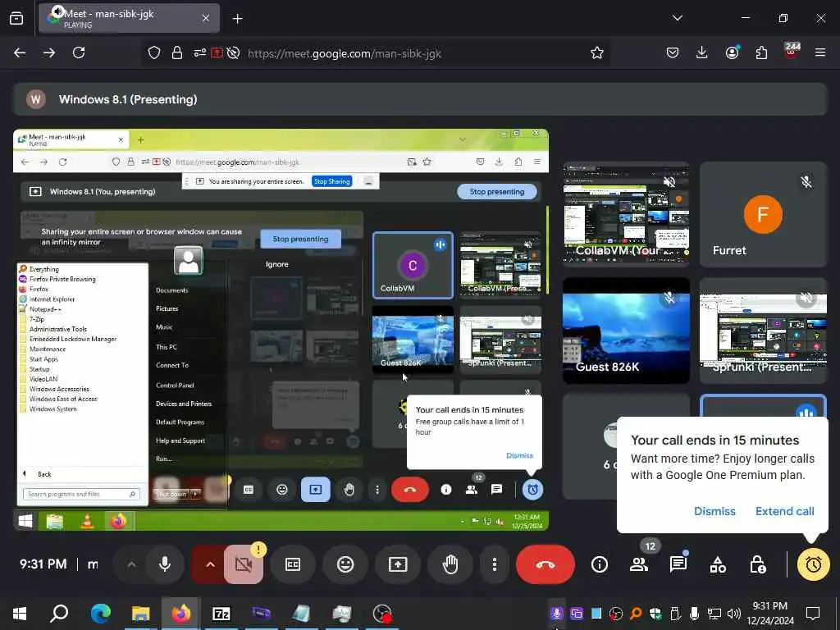Screen dimensions: 840x630
Task: Open Firefox account icon
Action: pyautogui.click(x=732, y=52)
